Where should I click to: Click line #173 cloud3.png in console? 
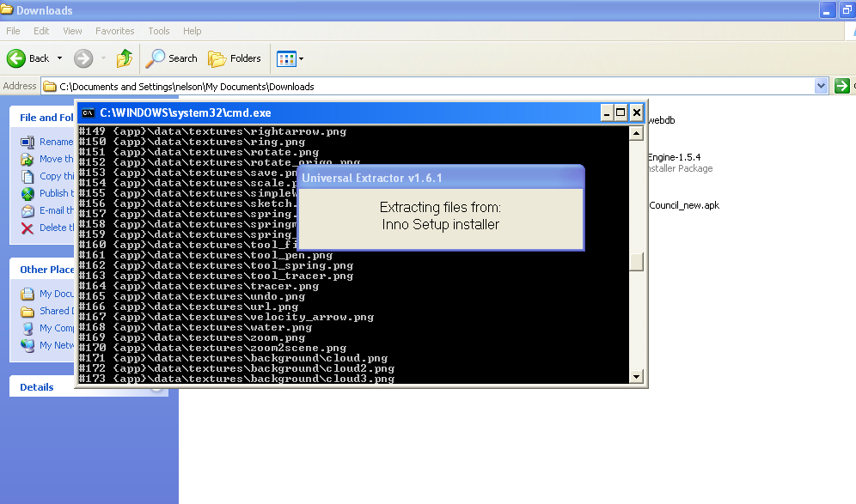tap(236, 379)
